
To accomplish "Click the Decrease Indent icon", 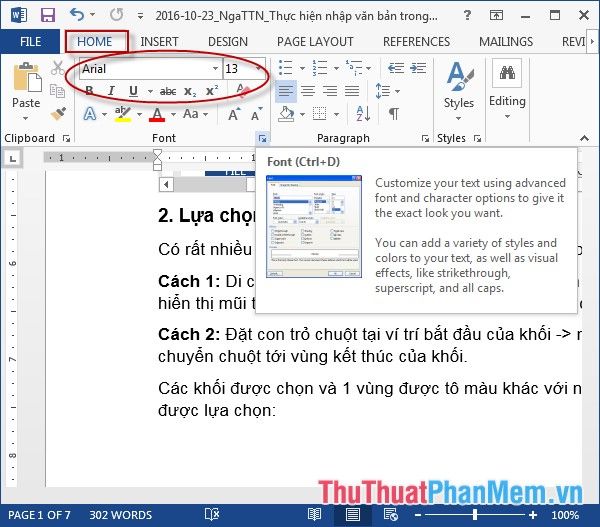I will [x=395, y=68].
